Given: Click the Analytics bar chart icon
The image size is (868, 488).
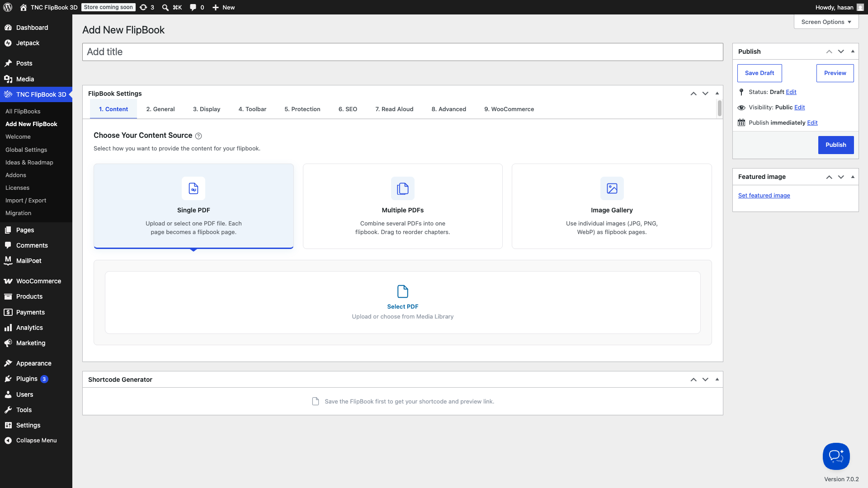Looking at the screenshot, I should pyautogui.click(x=8, y=328).
